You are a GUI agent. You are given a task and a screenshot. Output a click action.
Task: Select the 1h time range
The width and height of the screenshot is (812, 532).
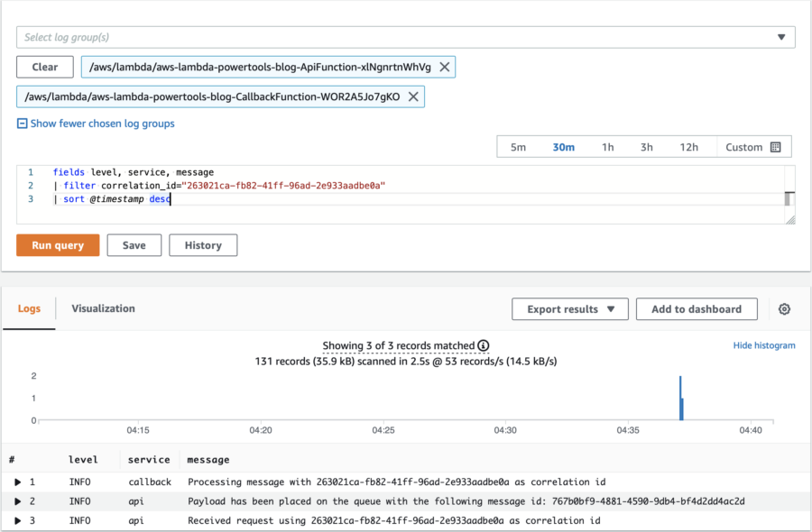point(607,147)
